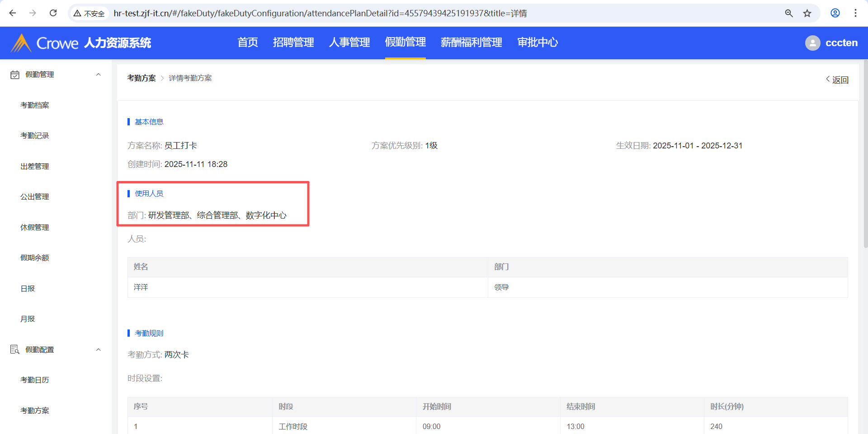This screenshot has height=434, width=868.
Task: Bookmark this page with star icon
Action: [x=807, y=13]
